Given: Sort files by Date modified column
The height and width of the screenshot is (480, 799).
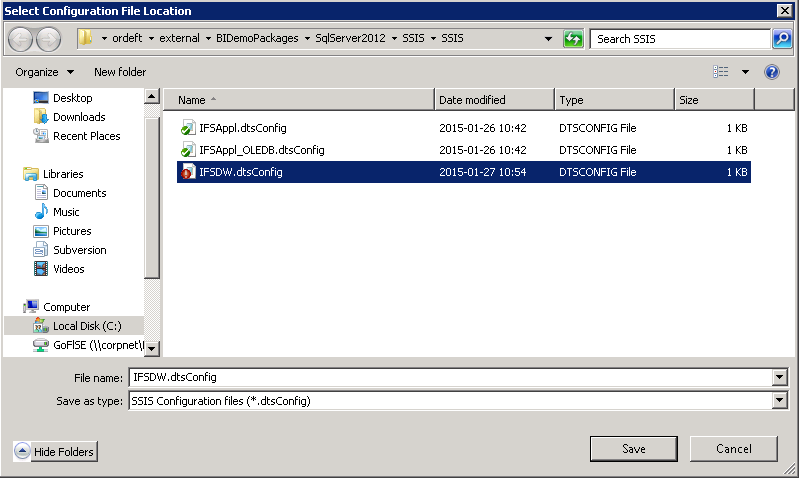Looking at the screenshot, I should coord(494,100).
